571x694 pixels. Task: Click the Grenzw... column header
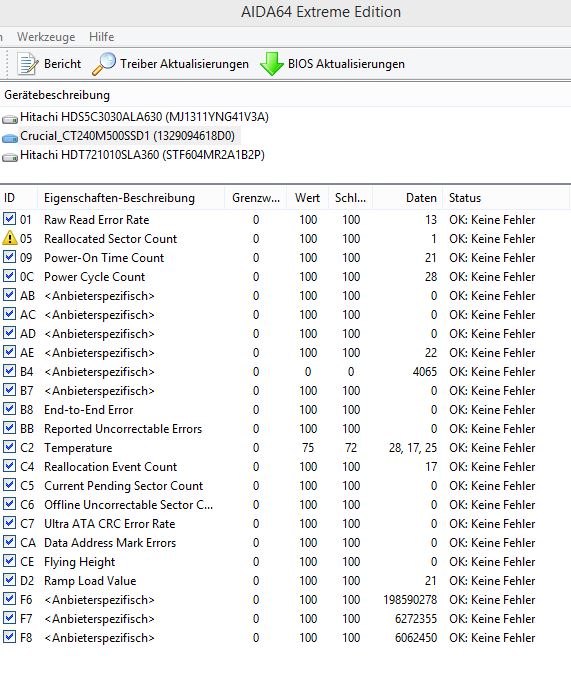pos(256,198)
